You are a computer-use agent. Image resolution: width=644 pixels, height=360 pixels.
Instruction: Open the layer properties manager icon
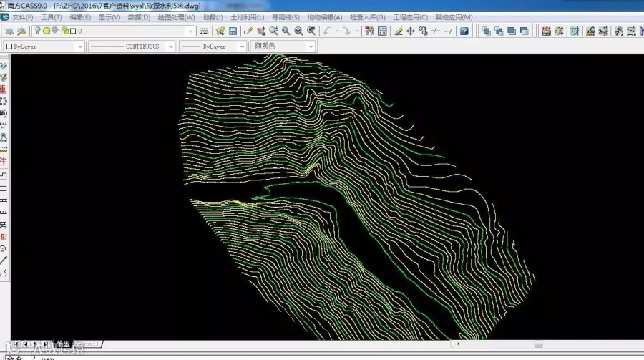pyautogui.click(x=9, y=31)
